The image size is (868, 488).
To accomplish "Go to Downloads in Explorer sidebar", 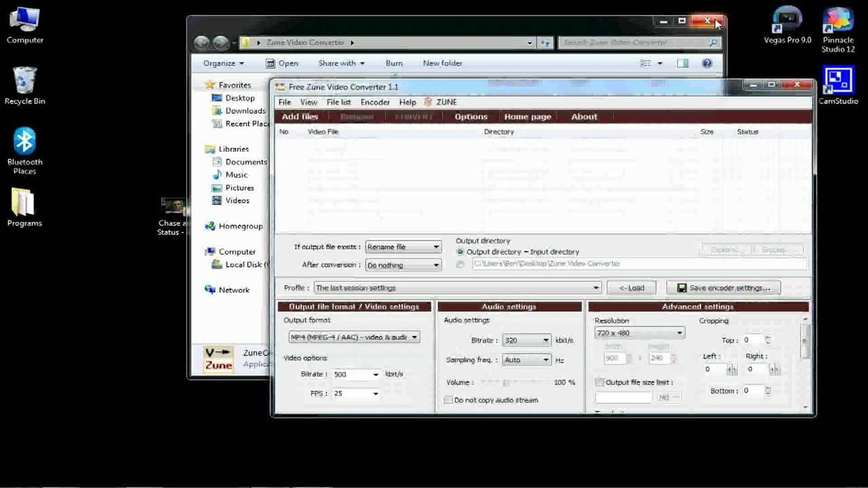I will point(239,111).
